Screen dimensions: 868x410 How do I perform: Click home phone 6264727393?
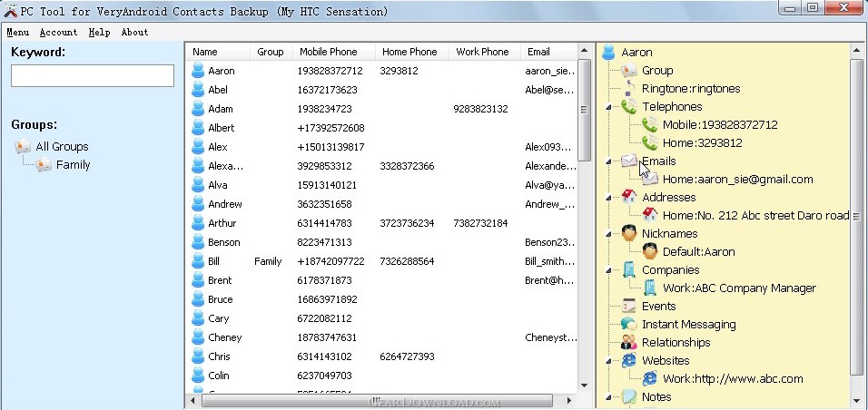coord(407,356)
